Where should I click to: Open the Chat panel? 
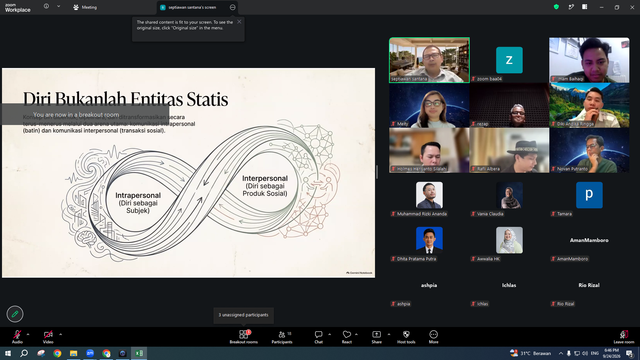[x=318, y=337]
